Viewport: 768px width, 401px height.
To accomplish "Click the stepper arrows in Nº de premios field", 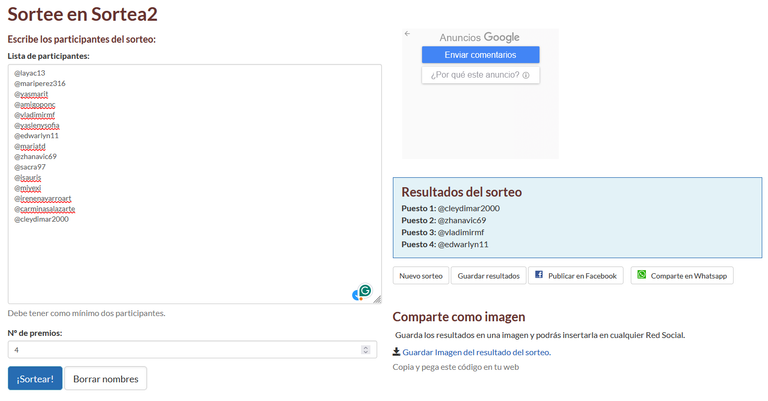I will tap(365, 350).
